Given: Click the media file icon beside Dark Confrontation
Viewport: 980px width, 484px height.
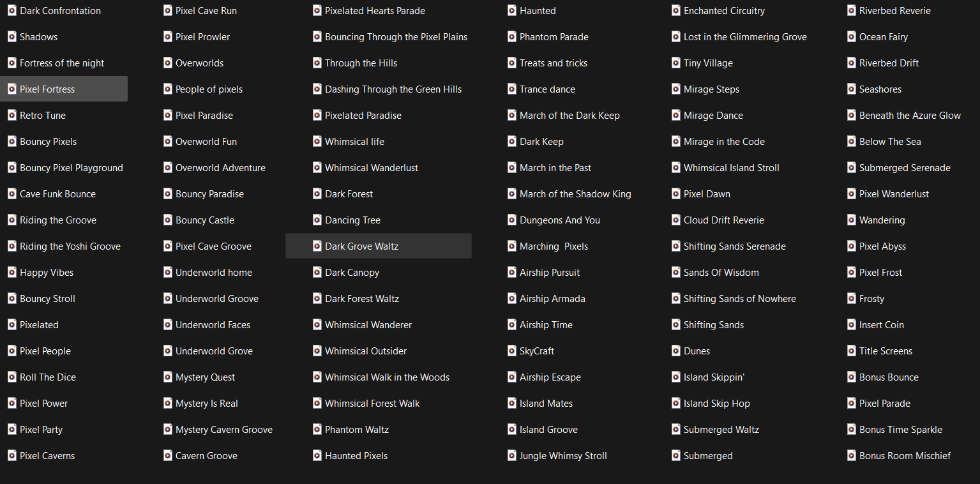Looking at the screenshot, I should [x=12, y=11].
